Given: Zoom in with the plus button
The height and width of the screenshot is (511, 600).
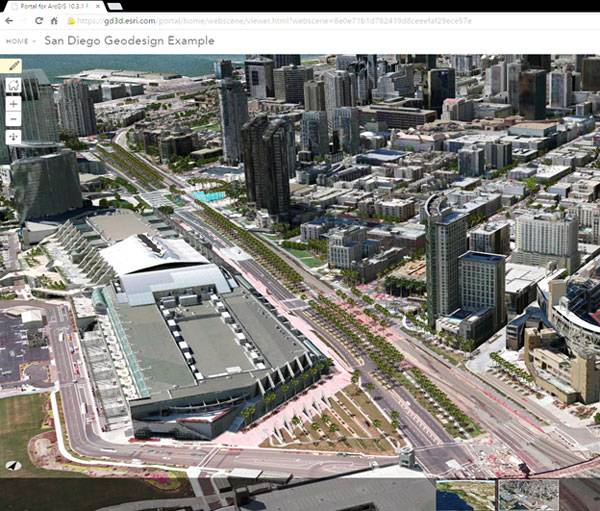Looking at the screenshot, I should pyautogui.click(x=13, y=103).
